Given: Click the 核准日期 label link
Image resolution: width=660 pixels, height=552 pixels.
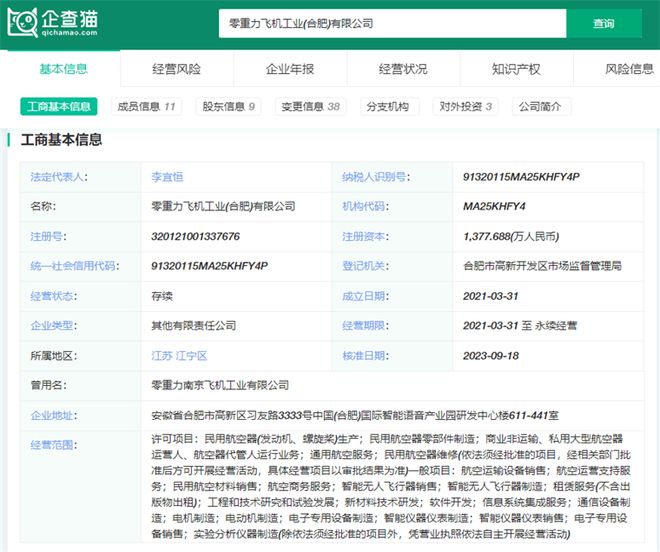Looking at the screenshot, I should pos(365,356).
